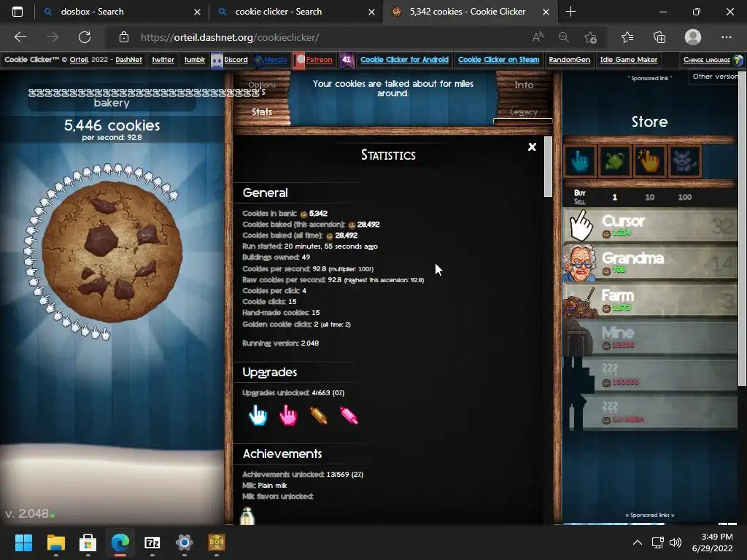
Task: View unlocked blue cursor upgrade in Statistics
Action: 258,415
